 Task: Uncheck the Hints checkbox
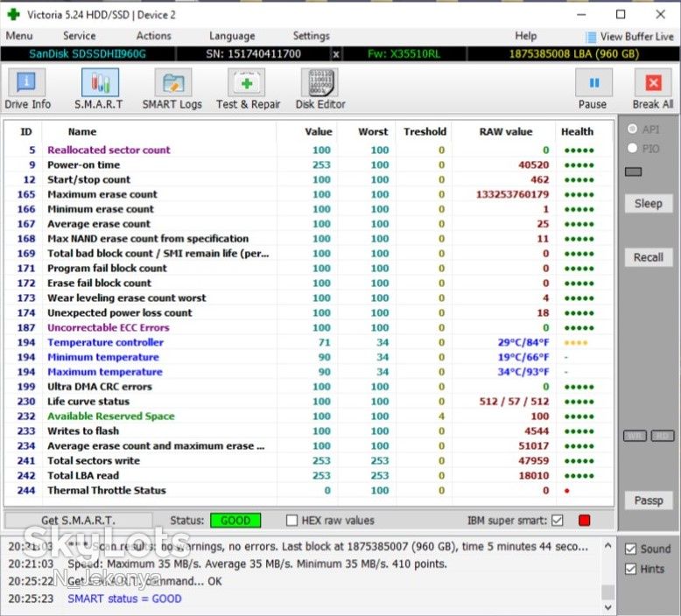tap(630, 569)
